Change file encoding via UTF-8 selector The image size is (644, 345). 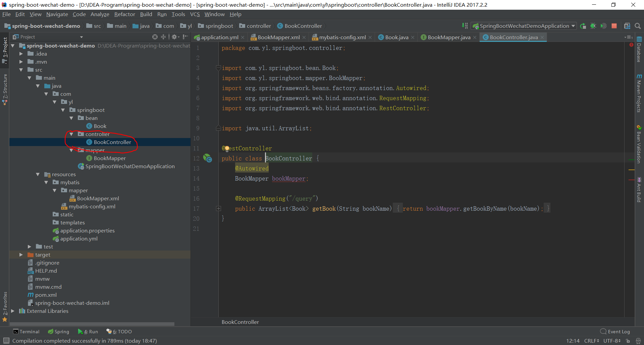point(612,341)
